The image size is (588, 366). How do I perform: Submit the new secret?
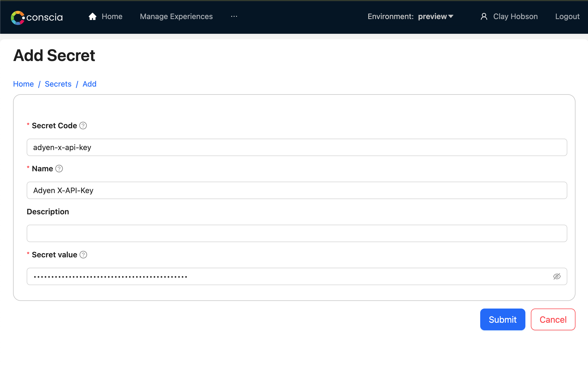(x=503, y=319)
